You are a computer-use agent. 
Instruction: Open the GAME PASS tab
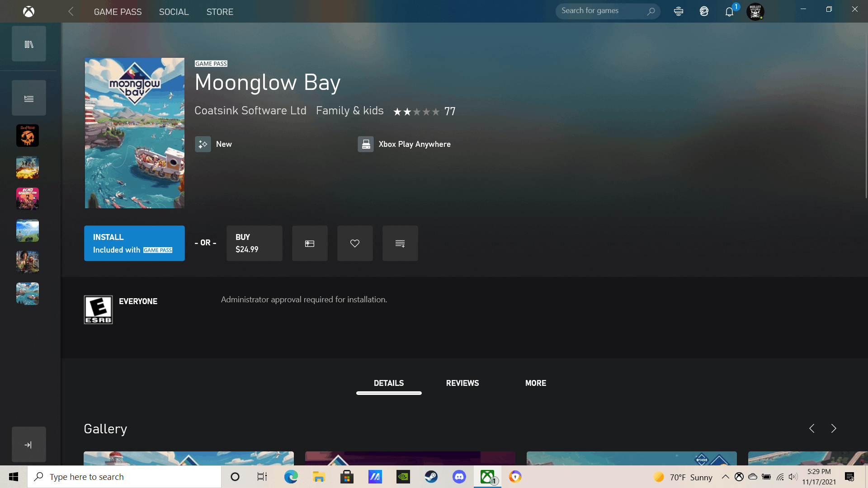(x=118, y=12)
